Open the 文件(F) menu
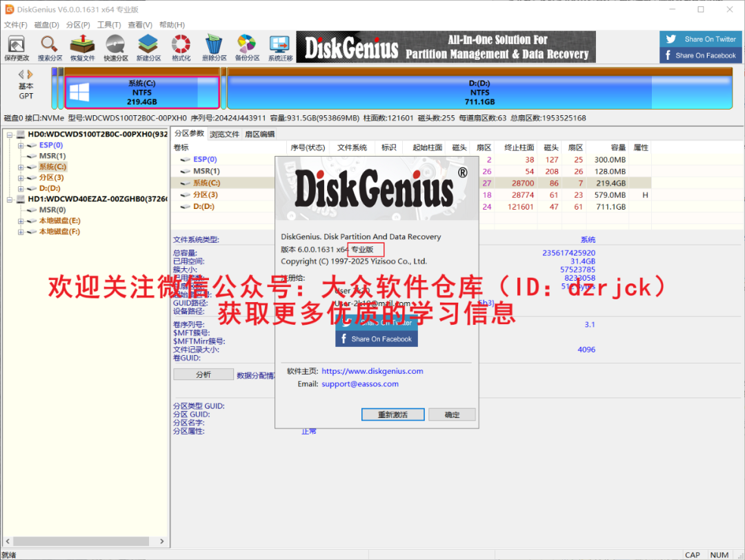This screenshot has width=745, height=560. [x=16, y=25]
